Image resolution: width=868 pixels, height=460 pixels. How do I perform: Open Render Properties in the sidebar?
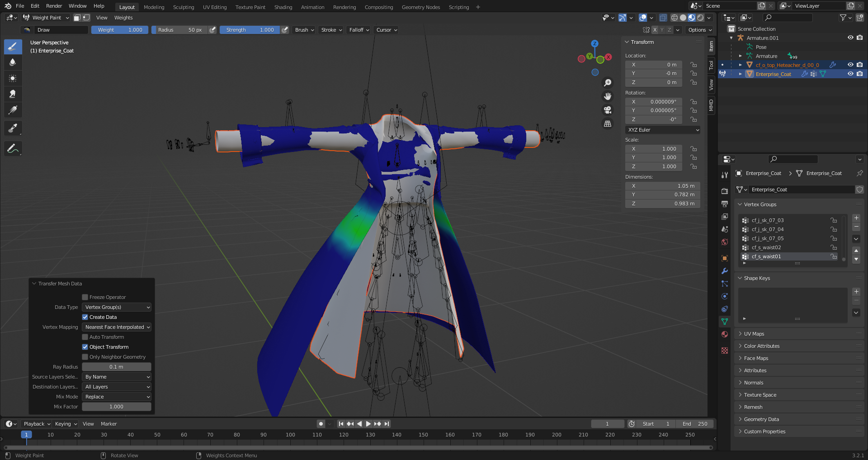tap(724, 191)
